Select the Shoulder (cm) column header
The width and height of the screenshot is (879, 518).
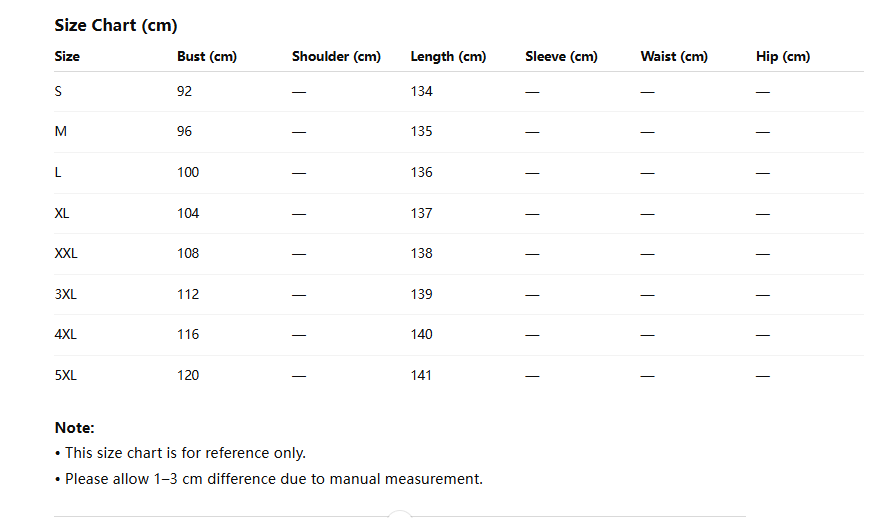[x=336, y=57]
